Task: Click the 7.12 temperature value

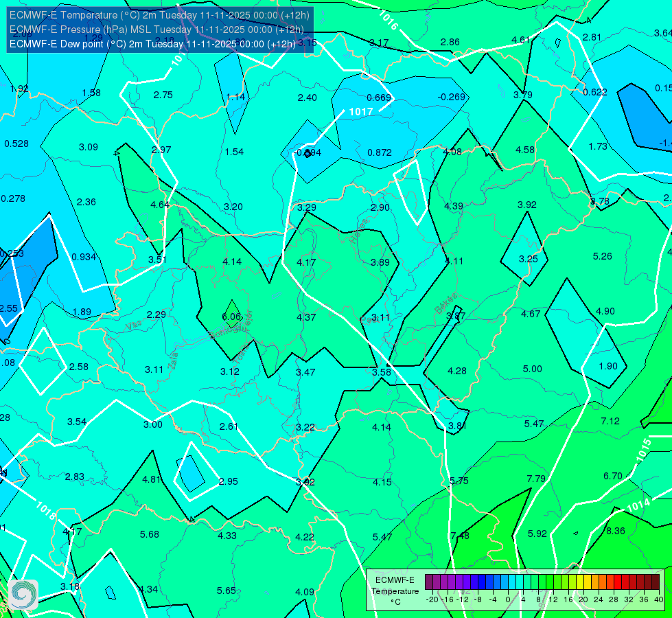Action: coord(610,421)
